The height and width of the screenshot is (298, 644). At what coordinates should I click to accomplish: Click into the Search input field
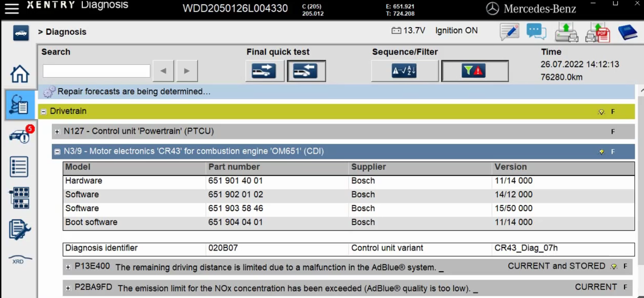tap(97, 71)
